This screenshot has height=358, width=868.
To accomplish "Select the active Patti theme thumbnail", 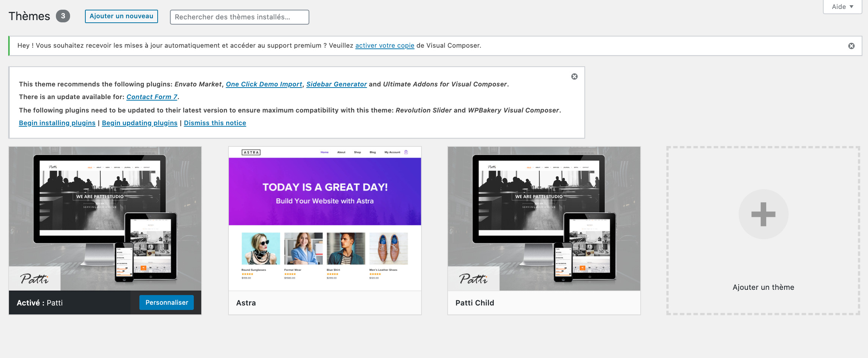I will (105, 218).
